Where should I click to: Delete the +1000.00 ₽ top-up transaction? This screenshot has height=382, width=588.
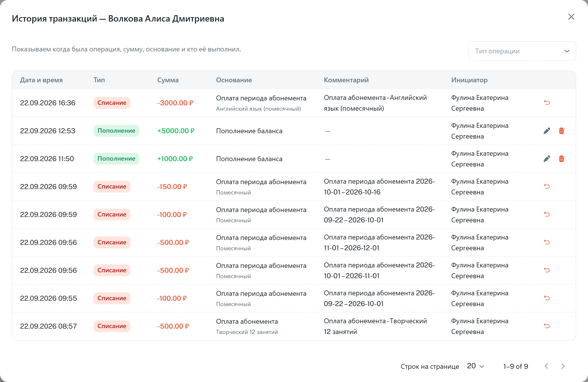click(x=561, y=158)
